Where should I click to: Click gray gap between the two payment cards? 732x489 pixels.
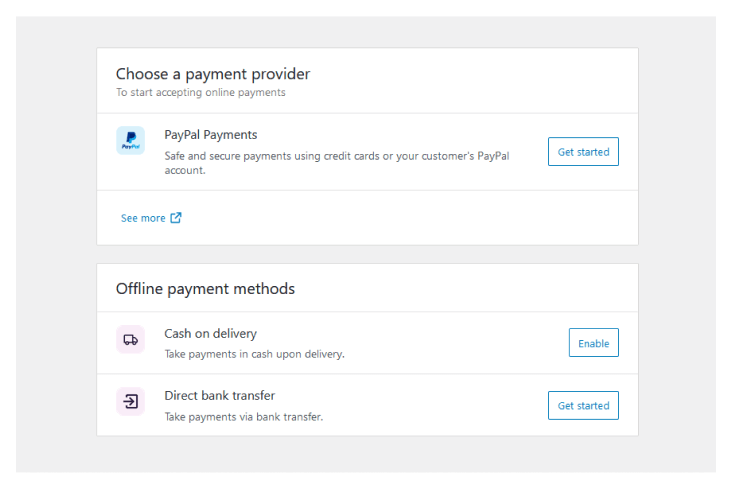click(367, 254)
